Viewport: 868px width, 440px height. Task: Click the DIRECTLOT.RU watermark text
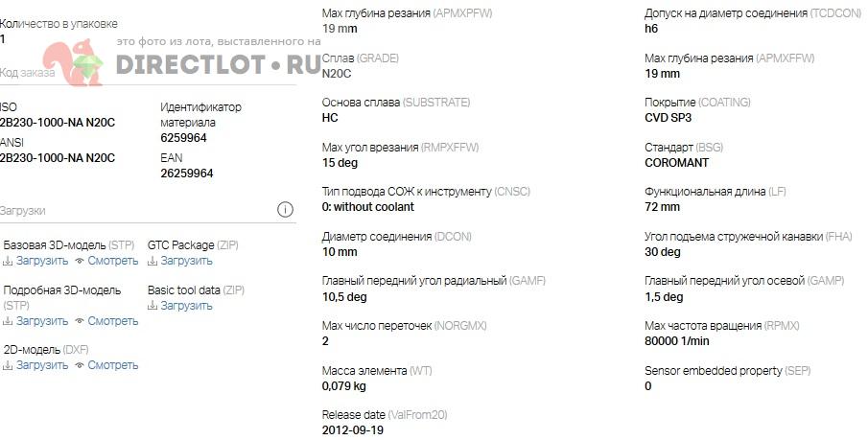pyautogui.click(x=218, y=65)
